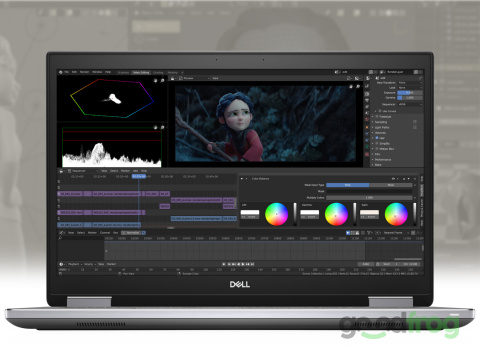Screen dimensions: 480x360
Task: Select the World properties tab icon
Action: click(367, 119)
